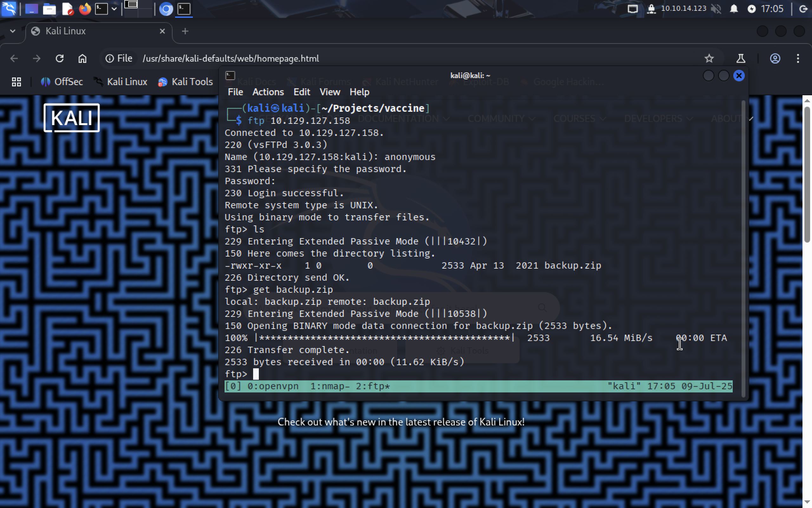This screenshot has width=812, height=508.
Task: Click "Check out what's new" Kali release text
Action: pos(401,422)
